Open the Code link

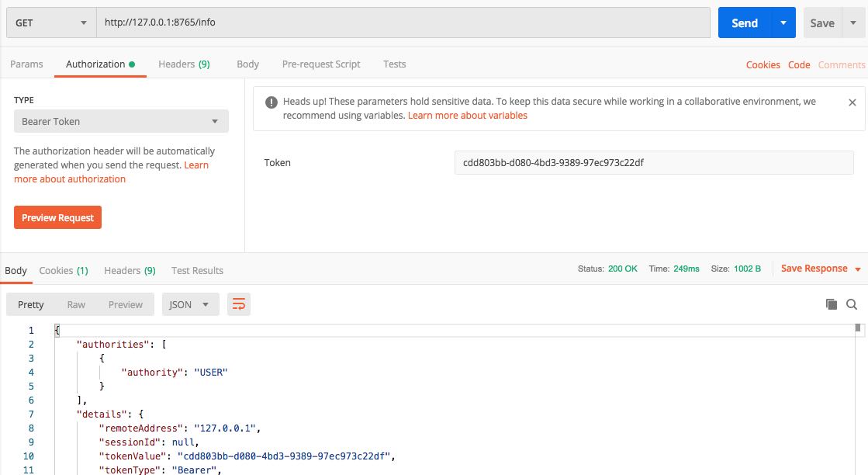click(x=799, y=64)
